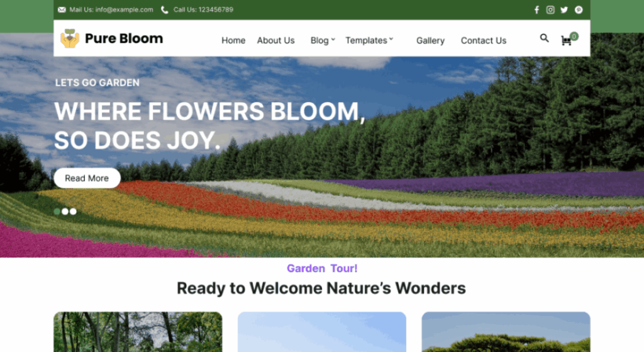Viewport: 644px width, 352px height.
Task: Open the Facebook social icon
Action: pos(536,10)
